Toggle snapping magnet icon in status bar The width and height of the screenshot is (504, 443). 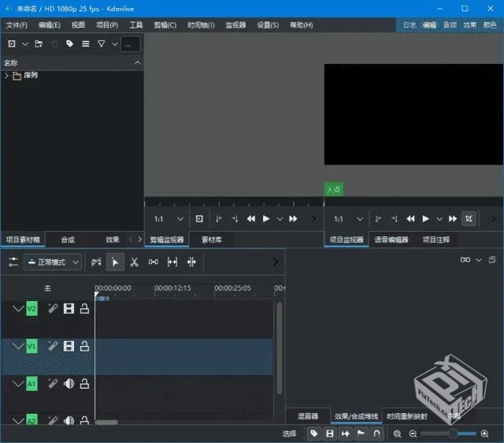[376, 434]
